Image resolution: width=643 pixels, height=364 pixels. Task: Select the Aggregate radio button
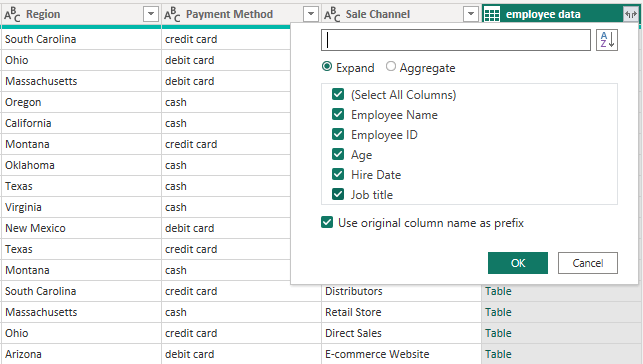pyautogui.click(x=391, y=66)
